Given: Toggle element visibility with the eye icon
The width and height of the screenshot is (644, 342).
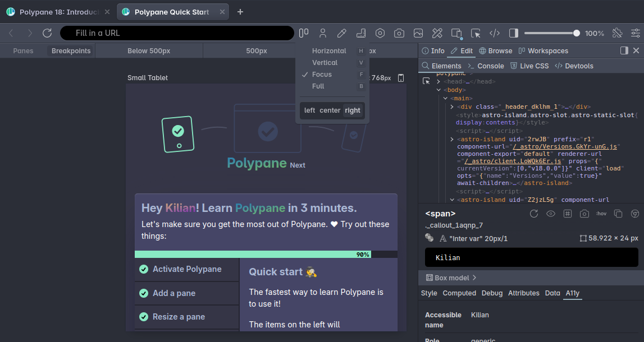Looking at the screenshot, I should point(551,214).
